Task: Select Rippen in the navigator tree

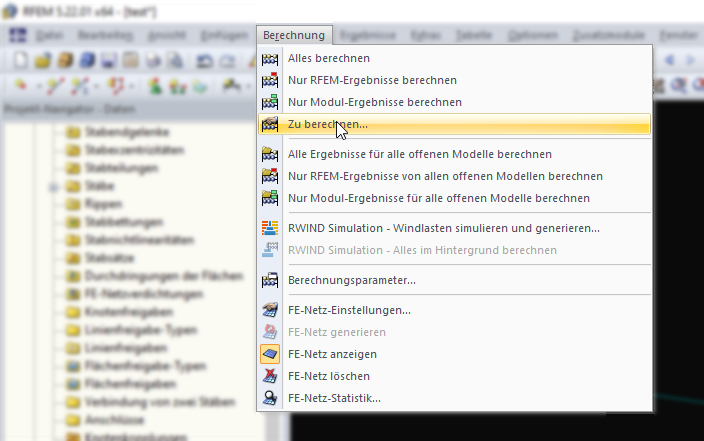Action: click(x=103, y=204)
